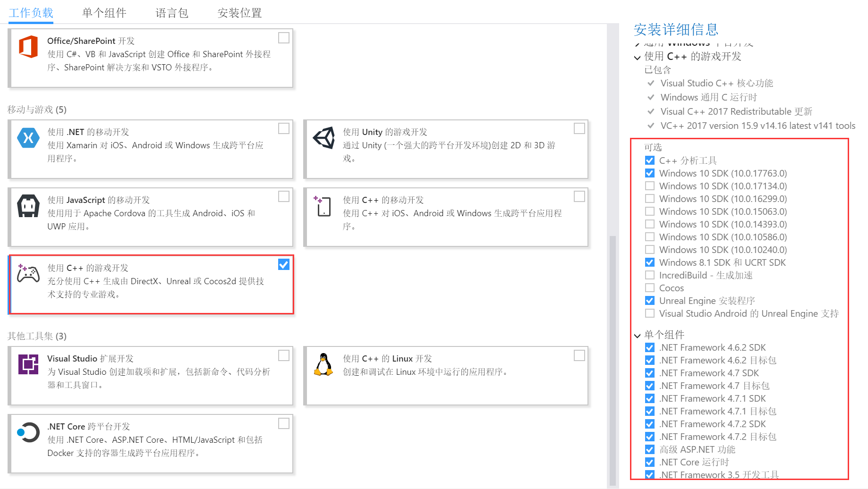The image size is (868, 489).
Task: Click the Office/SharePoint development icon
Action: [28, 46]
